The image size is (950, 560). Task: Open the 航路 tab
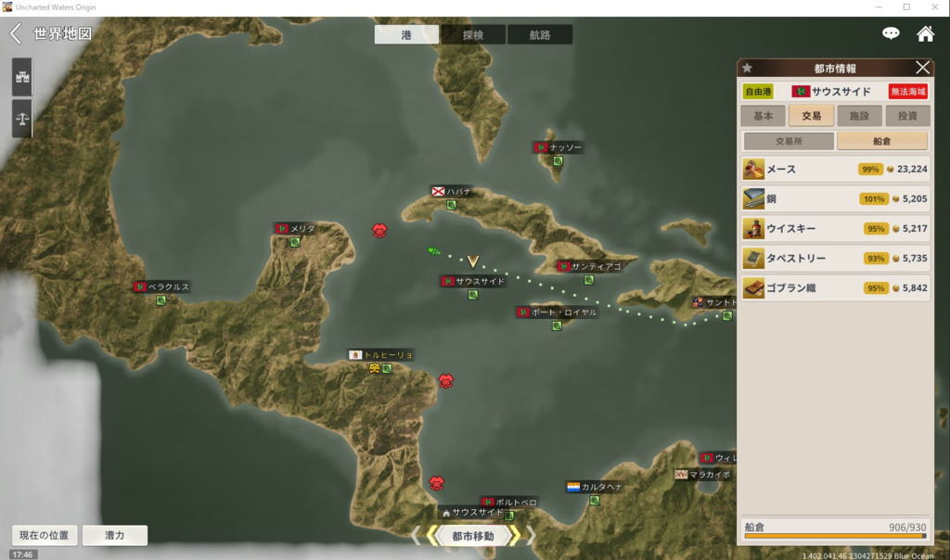tap(540, 34)
